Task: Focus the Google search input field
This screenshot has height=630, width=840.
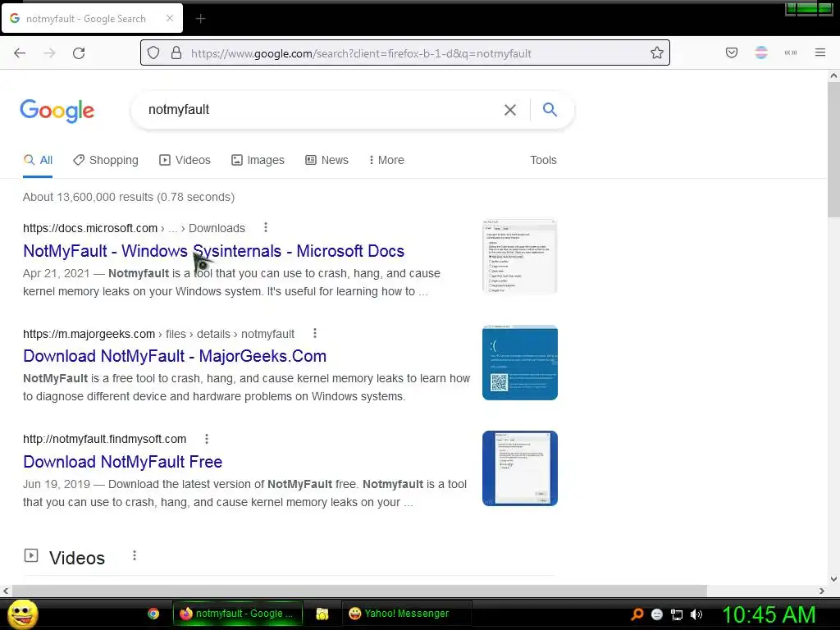Action: 322,110
